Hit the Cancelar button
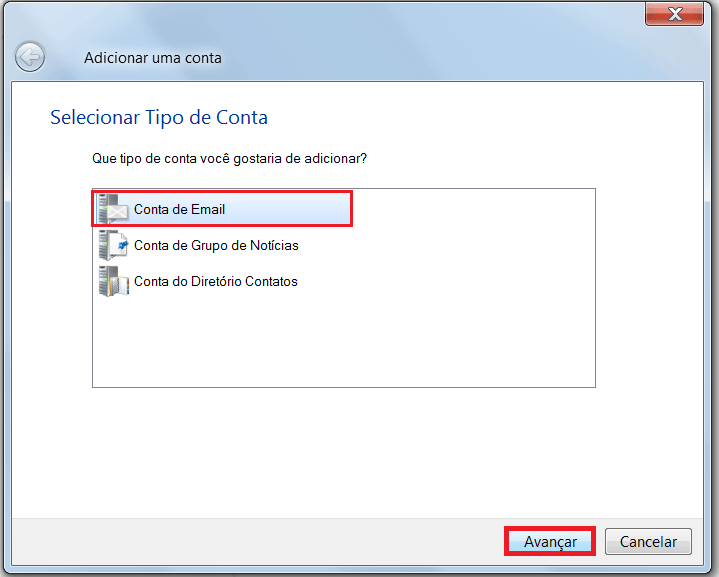The image size is (719, 577). pos(648,542)
